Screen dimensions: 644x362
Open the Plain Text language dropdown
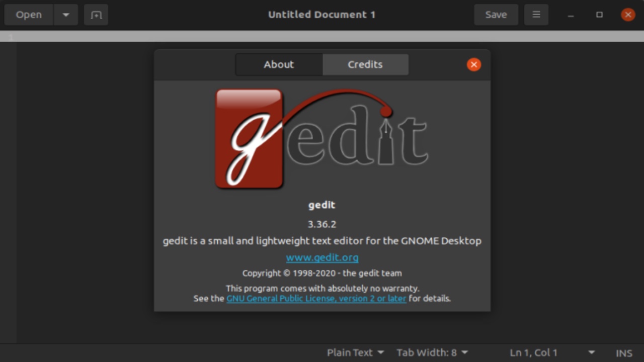point(355,353)
